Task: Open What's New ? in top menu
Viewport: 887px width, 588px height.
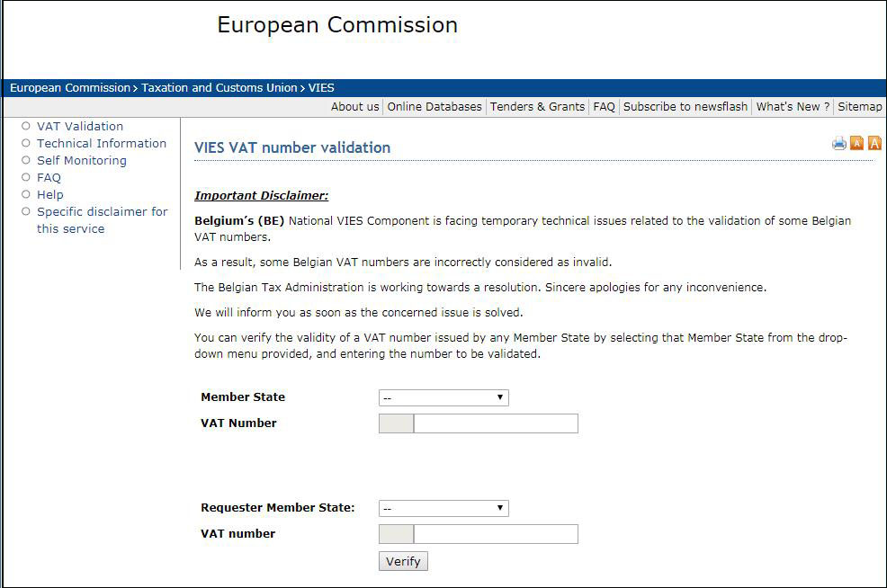Action: coord(793,106)
